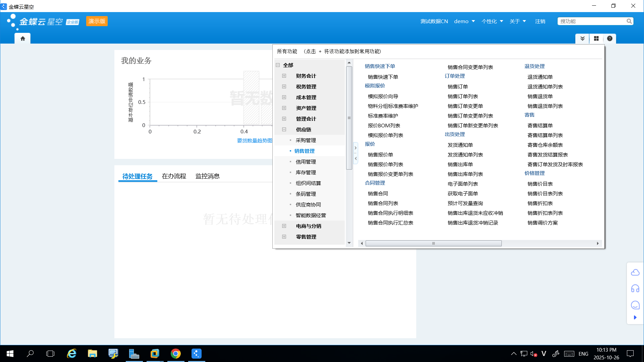Image resolution: width=644 pixels, height=362 pixels.
Task: Switch to the 在办流程 tab
Action: pyautogui.click(x=174, y=176)
